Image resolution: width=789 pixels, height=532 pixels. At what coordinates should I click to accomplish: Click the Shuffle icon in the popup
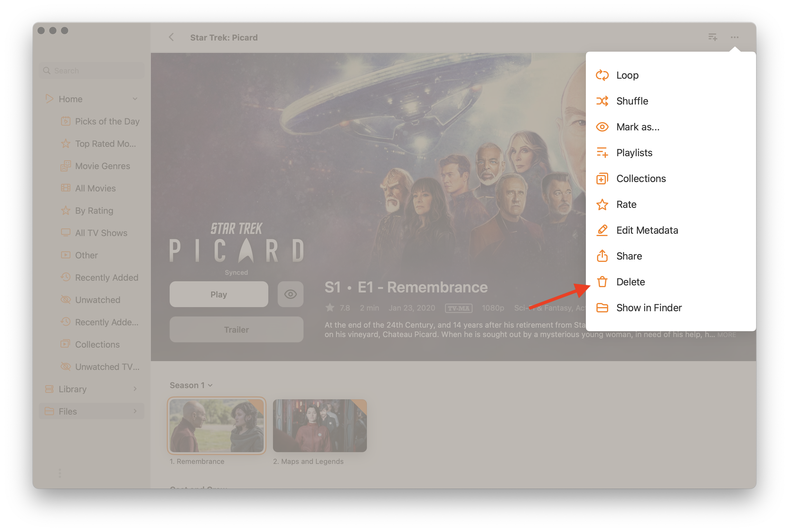click(x=602, y=101)
